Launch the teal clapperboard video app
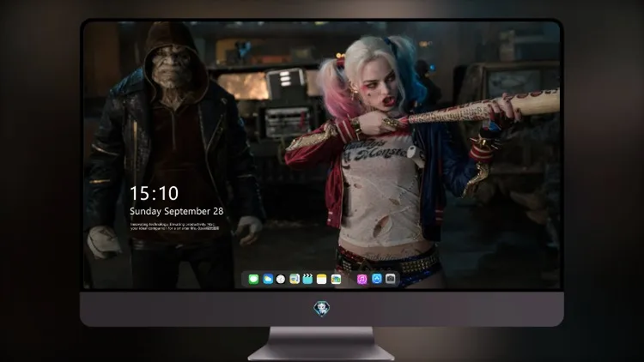Image resolution: width=644 pixels, height=362 pixels. coord(307,280)
